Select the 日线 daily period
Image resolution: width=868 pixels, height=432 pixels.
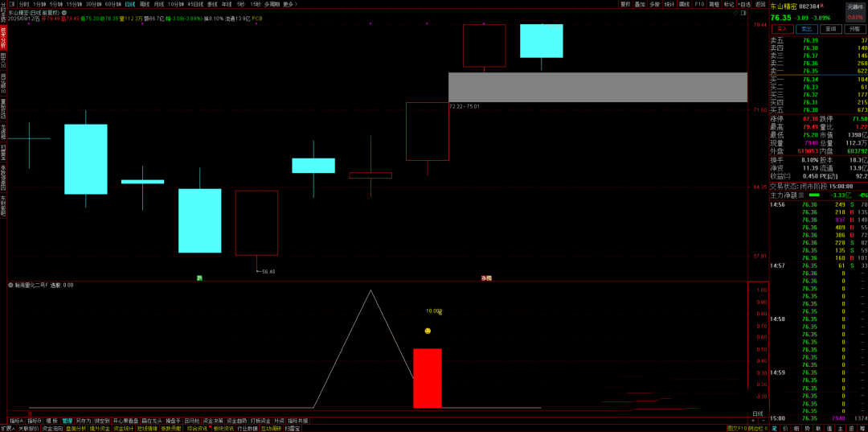tap(130, 4)
